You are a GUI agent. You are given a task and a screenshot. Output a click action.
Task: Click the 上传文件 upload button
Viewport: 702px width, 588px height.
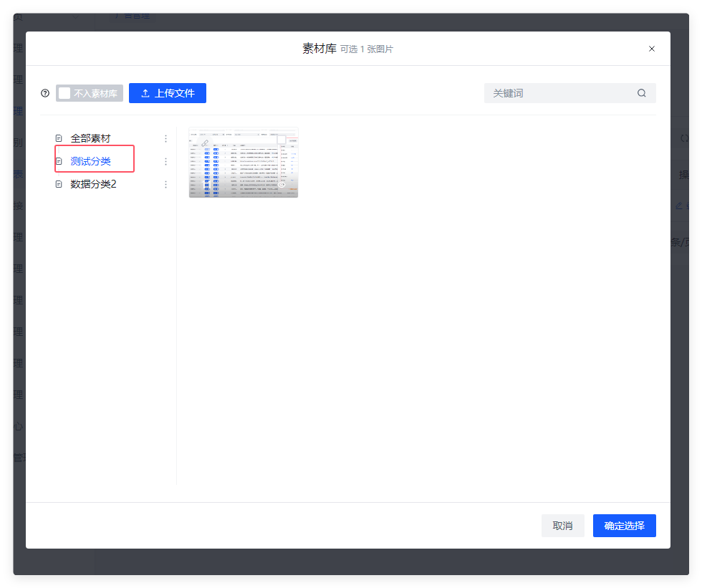[x=168, y=93]
